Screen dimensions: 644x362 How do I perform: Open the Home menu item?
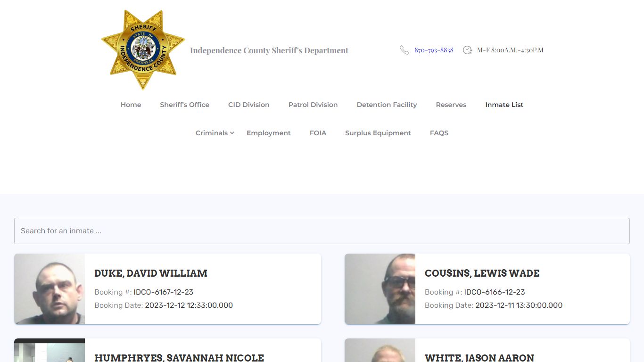(131, 105)
